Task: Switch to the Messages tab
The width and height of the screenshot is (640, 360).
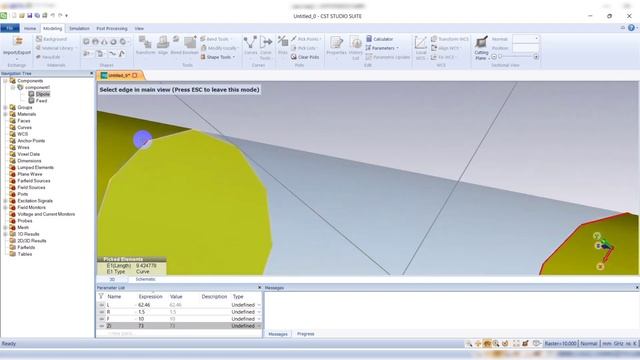Action: click(278, 334)
